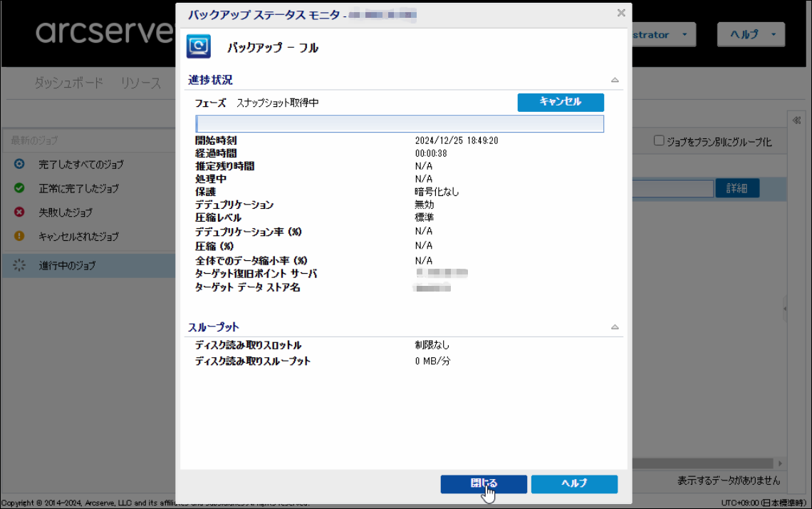Click the 閉じる button
This screenshot has width=812, height=509.
click(x=484, y=484)
